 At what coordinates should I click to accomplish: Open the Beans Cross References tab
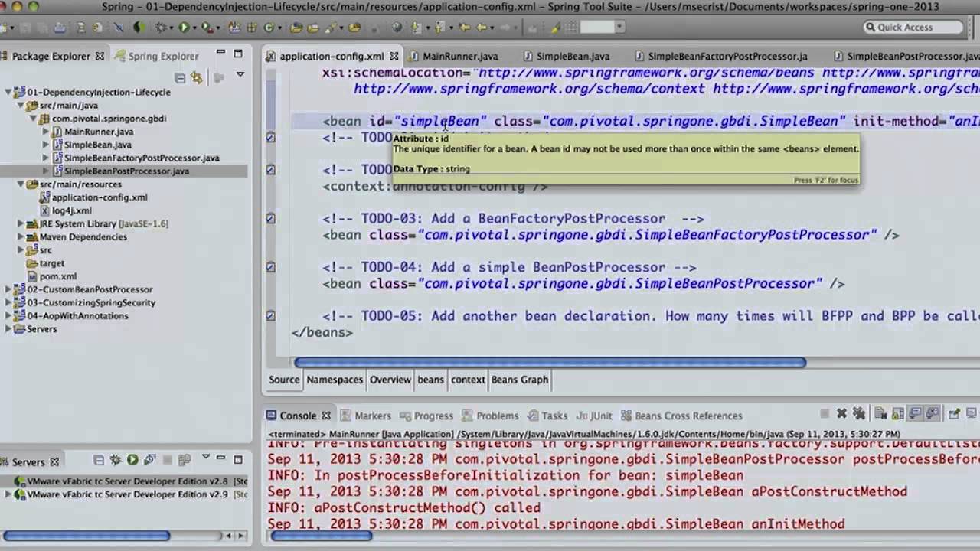681,416
